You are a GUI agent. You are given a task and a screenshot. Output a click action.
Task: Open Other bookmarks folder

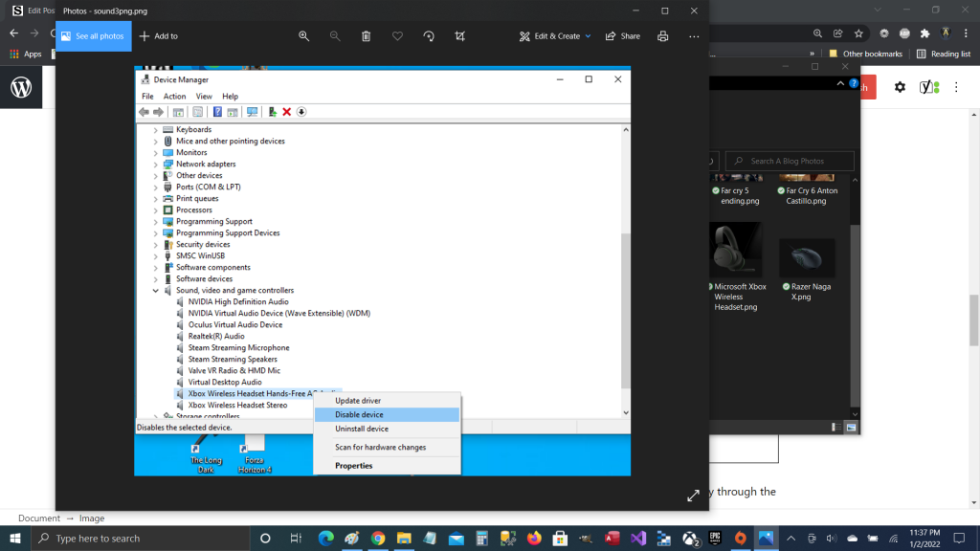865,55
